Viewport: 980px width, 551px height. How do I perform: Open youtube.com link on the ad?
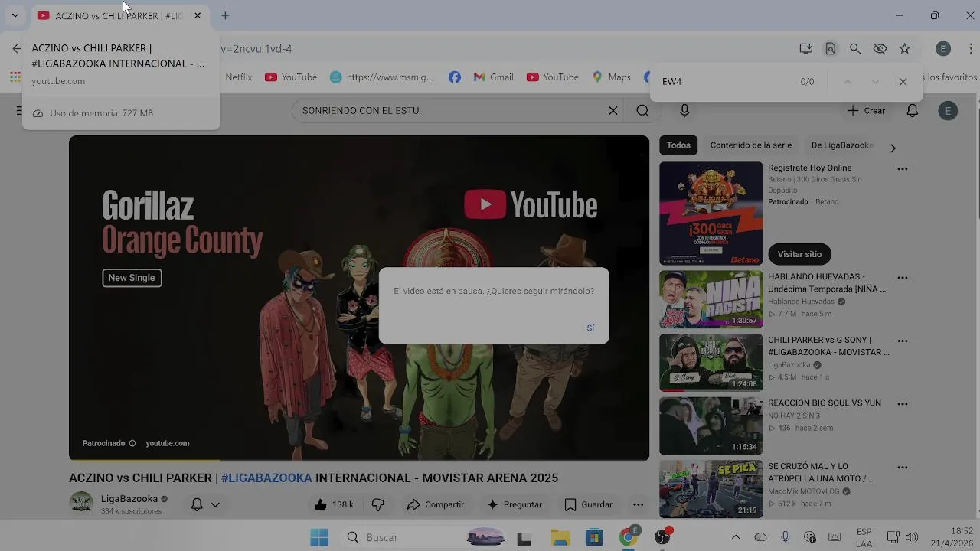(x=168, y=443)
